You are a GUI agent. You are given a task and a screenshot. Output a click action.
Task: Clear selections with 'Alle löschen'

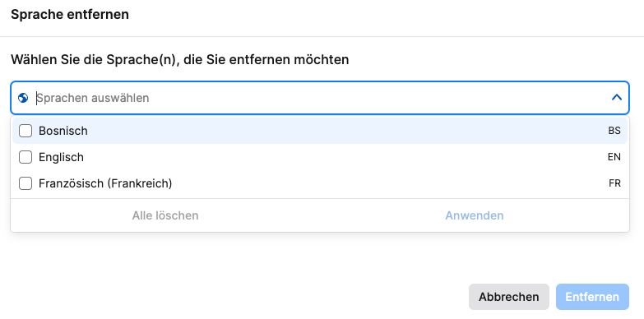click(165, 215)
